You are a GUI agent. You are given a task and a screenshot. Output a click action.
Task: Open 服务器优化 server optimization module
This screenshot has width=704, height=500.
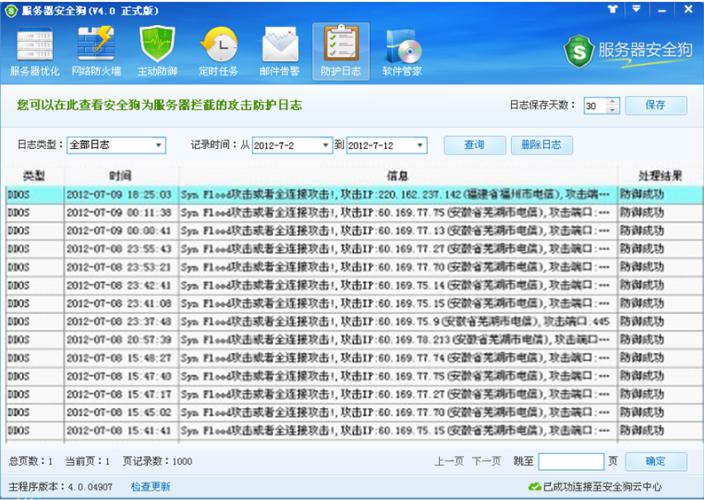34,52
